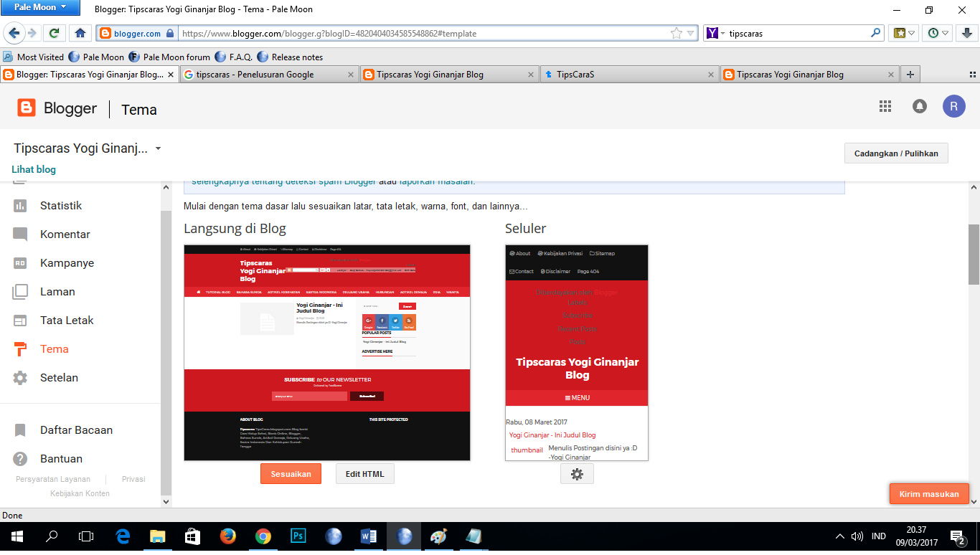Click the Edit HTML button
Viewport: 980px width, 555px height.
pos(365,474)
